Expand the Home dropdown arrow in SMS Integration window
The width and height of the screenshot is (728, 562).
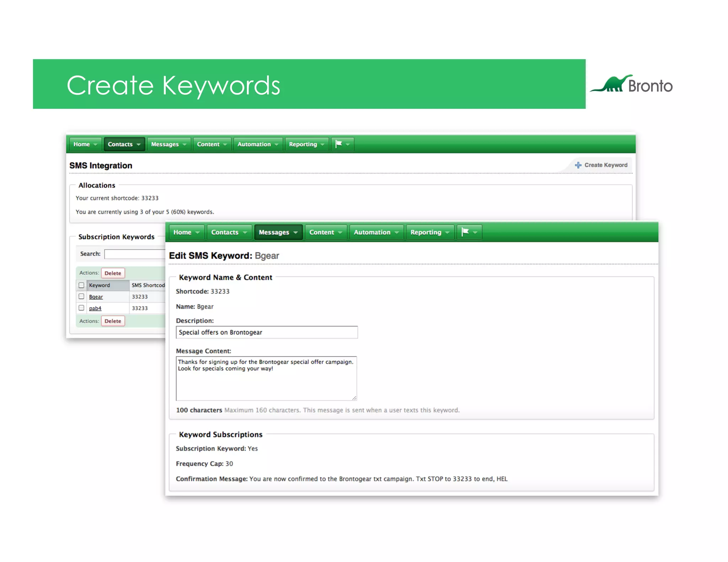point(95,145)
